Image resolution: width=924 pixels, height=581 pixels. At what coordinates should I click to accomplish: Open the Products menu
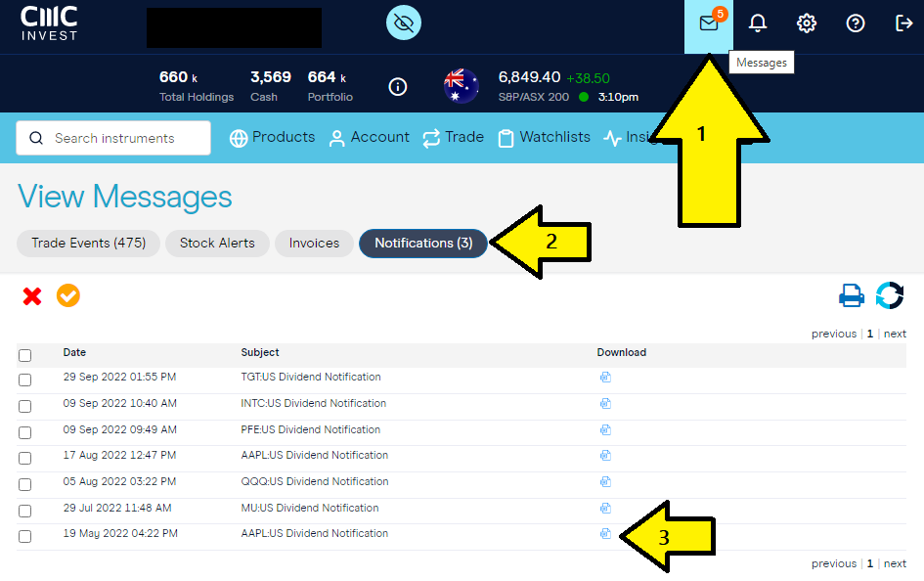272,137
